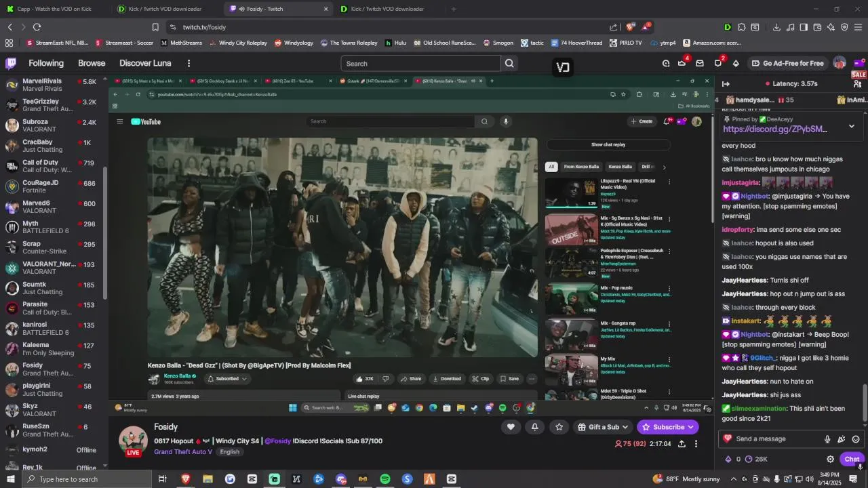Open the CouRageJD channel in the sidebar
Screen dimensions: 868x488
[x=52, y=186]
